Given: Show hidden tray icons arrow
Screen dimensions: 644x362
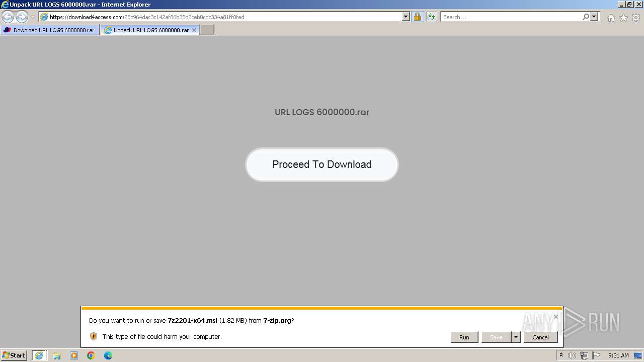Looking at the screenshot, I should [x=561, y=355].
